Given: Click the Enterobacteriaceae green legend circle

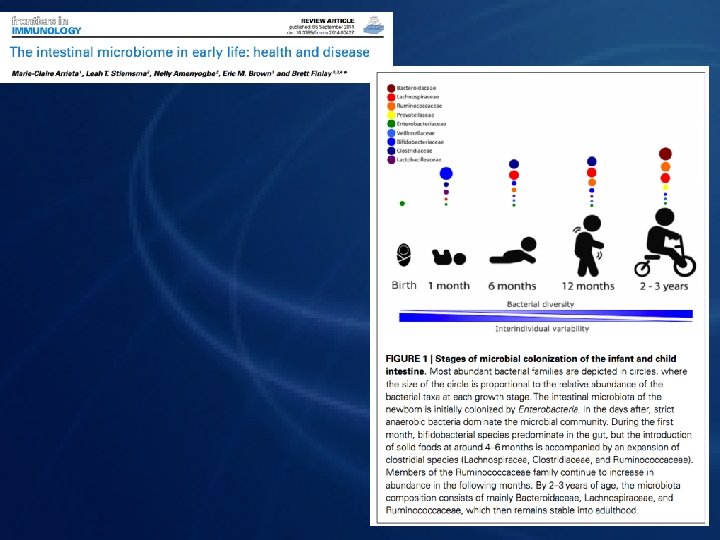Looking at the screenshot, I should [391, 124].
